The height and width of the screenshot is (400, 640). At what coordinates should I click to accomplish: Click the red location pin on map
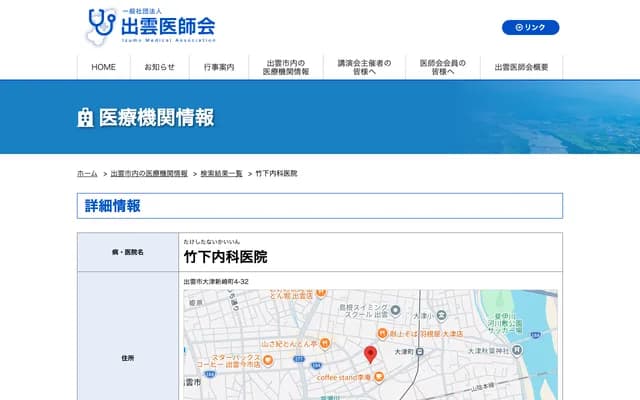pos(370,353)
